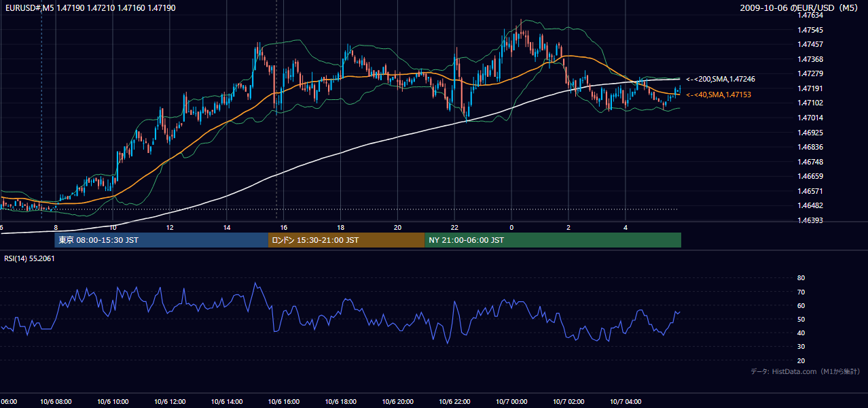Click the 40 SMA label reading 1.47153

coord(719,95)
